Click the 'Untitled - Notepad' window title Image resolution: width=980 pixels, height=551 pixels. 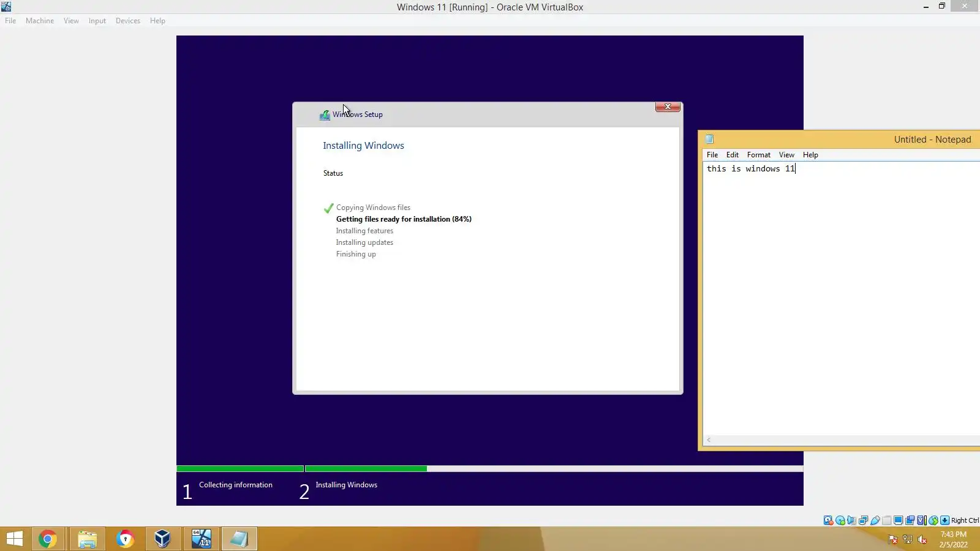click(x=932, y=140)
